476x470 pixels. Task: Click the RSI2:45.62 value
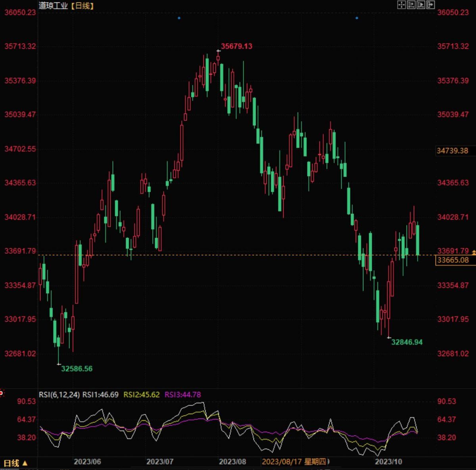pos(142,395)
